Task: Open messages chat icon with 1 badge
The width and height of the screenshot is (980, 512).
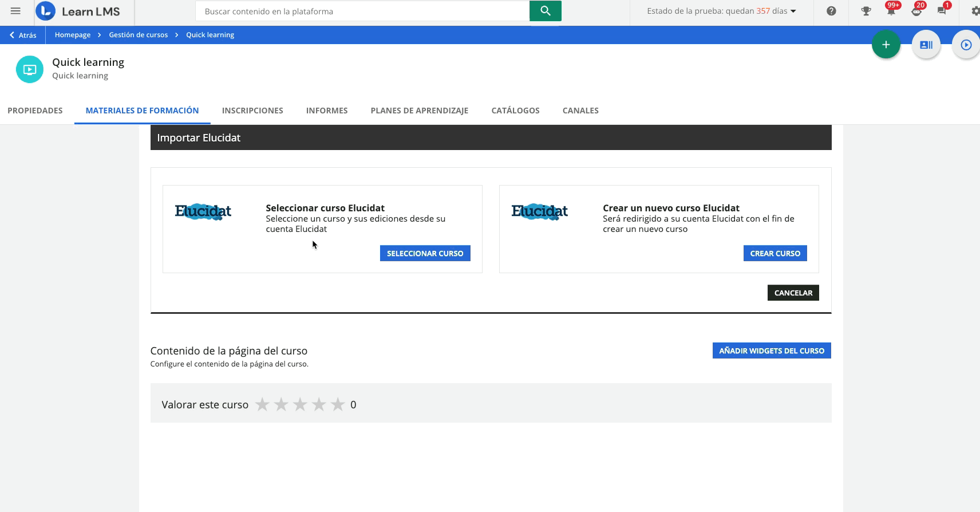Action: [x=942, y=11]
